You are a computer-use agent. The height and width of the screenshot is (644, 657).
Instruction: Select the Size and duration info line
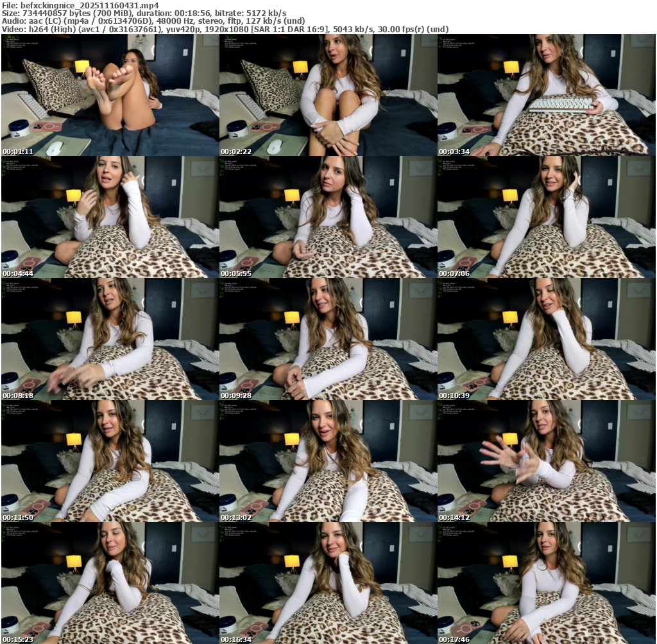[144, 13]
